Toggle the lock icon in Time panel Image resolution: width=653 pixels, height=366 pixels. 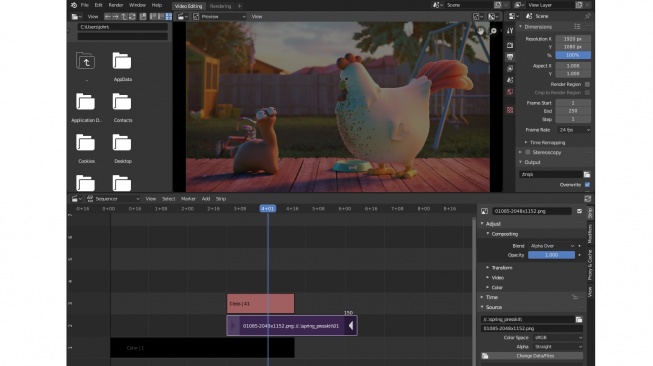(575, 297)
